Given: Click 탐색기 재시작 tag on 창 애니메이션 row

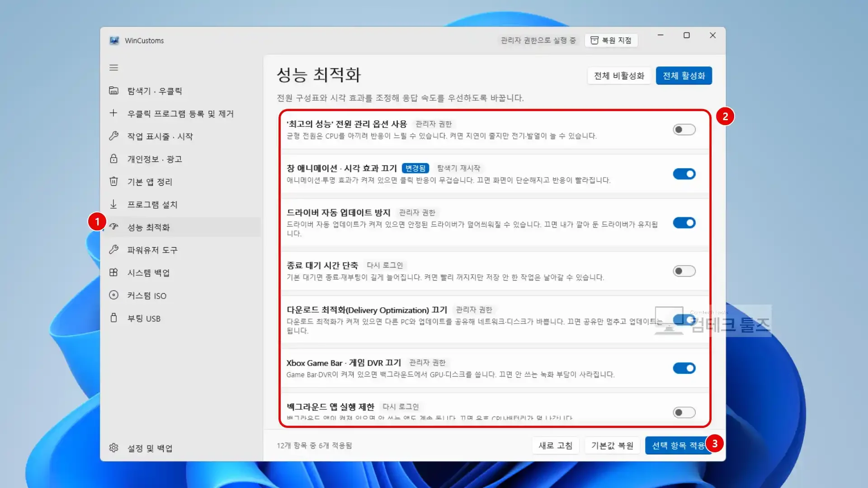Looking at the screenshot, I should tap(458, 168).
